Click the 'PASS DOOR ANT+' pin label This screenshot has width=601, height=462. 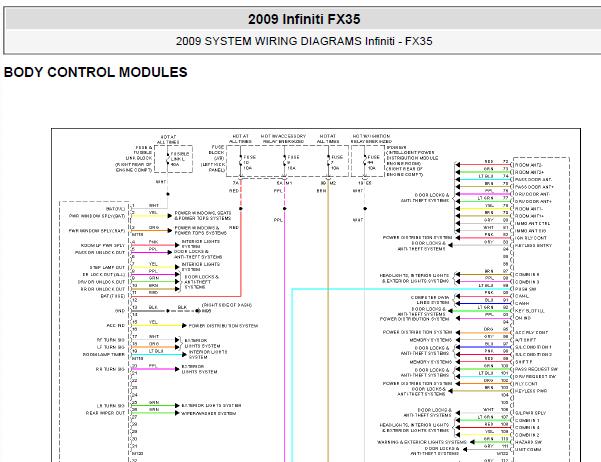point(534,187)
